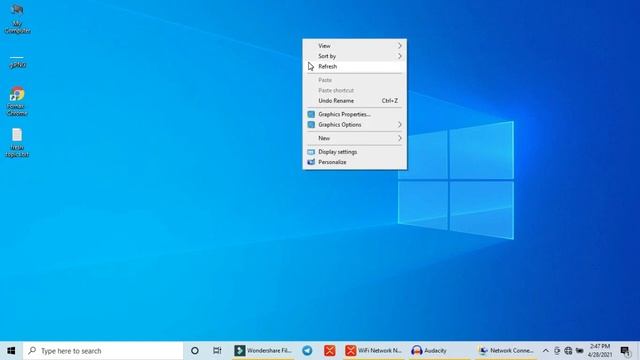
Task: Click the battery tray icon
Action: pyautogui.click(x=580, y=351)
